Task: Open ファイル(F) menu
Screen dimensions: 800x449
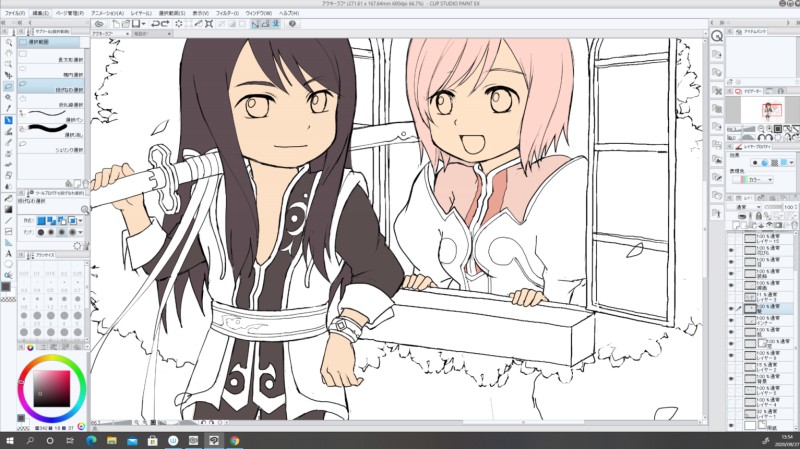Action: (15, 13)
